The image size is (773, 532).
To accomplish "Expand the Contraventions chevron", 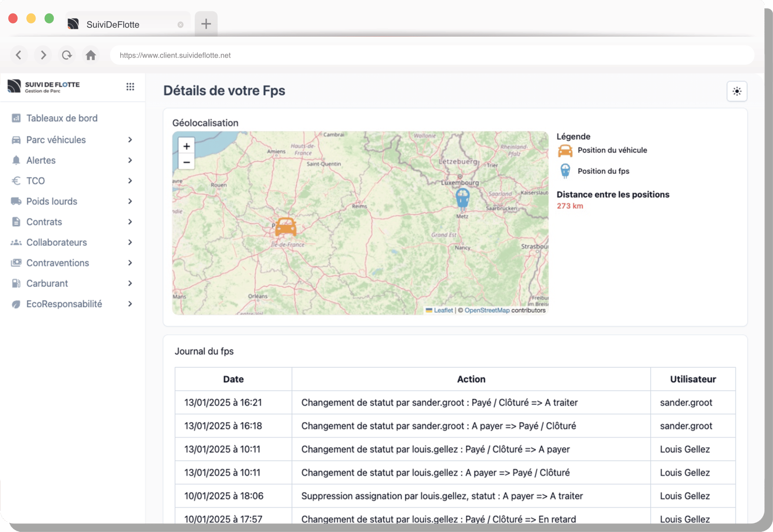I will 130,263.
